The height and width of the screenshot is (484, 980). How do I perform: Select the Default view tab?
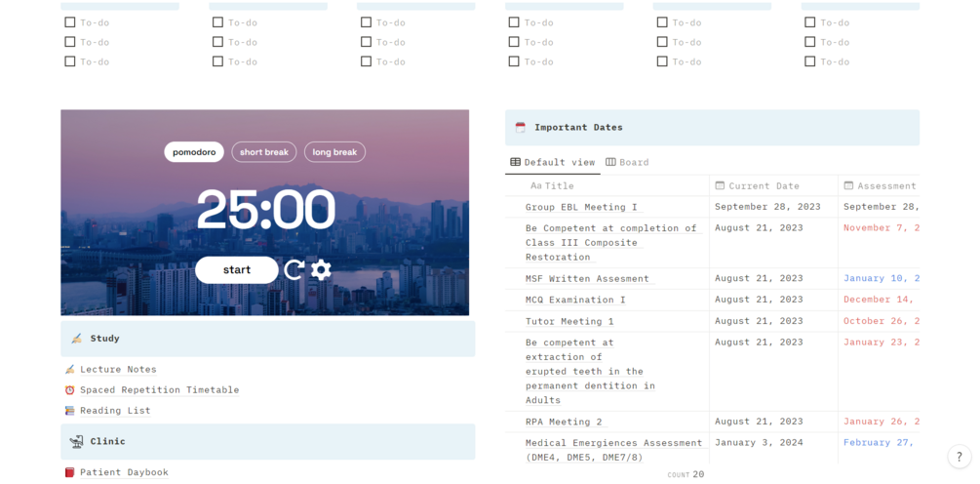[553, 162]
